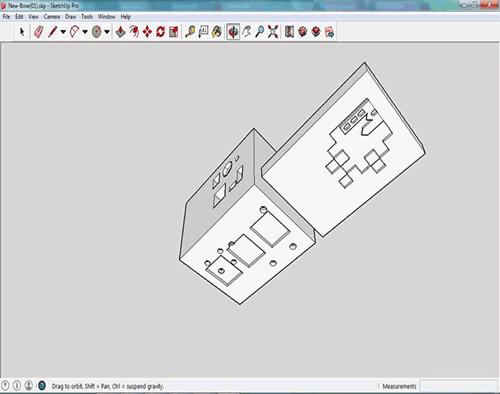Select the Zoom magnifier tool
500x394 pixels.
click(260, 32)
